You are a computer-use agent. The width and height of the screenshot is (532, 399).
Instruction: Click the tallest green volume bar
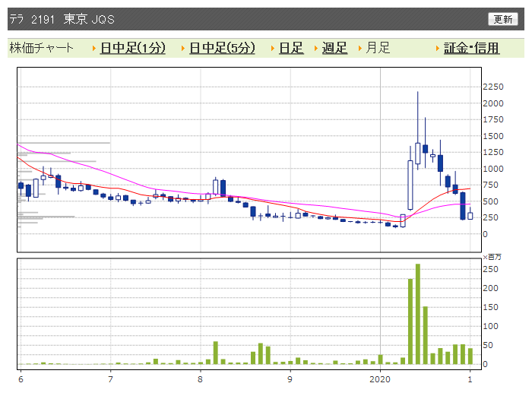418,314
